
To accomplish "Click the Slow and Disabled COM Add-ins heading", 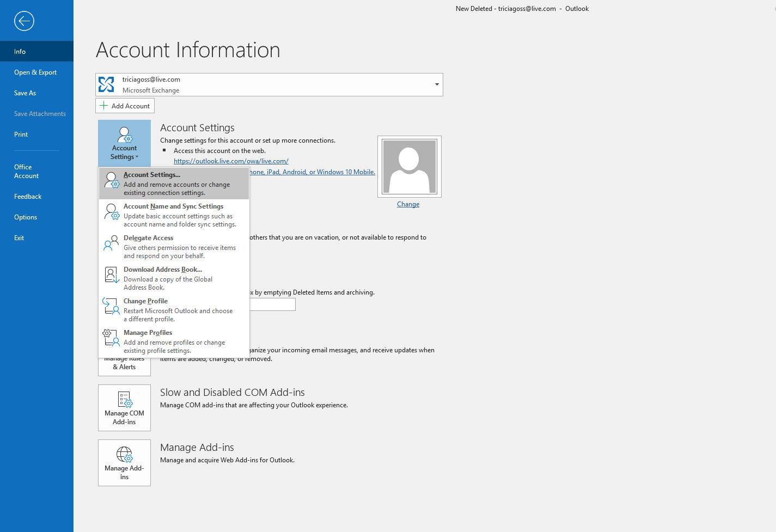I will (x=232, y=392).
